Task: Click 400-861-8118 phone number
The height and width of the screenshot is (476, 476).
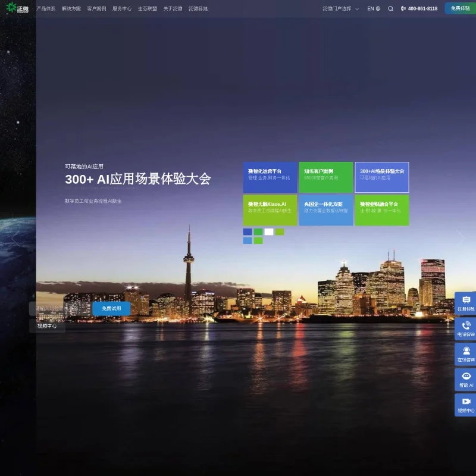Action: point(422,8)
